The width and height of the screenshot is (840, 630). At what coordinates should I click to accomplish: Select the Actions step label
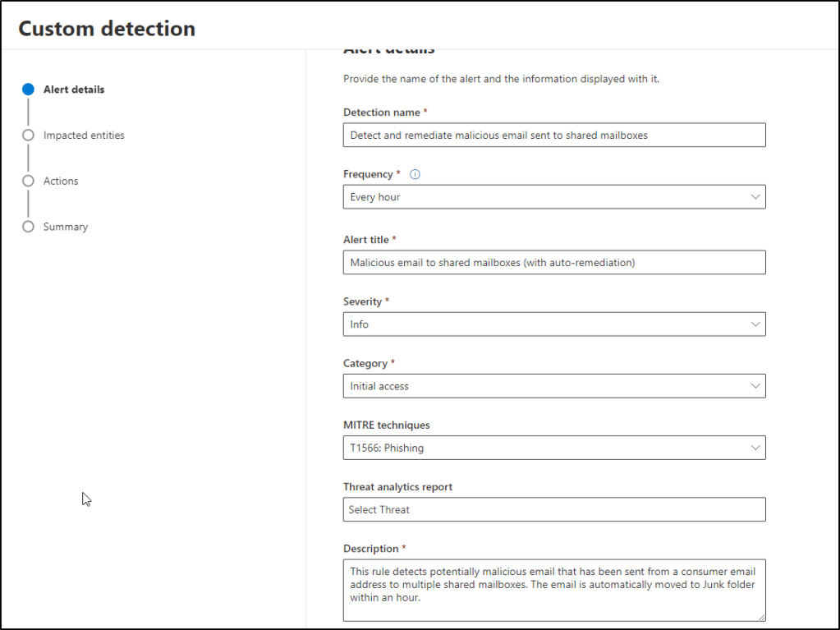pos(61,181)
